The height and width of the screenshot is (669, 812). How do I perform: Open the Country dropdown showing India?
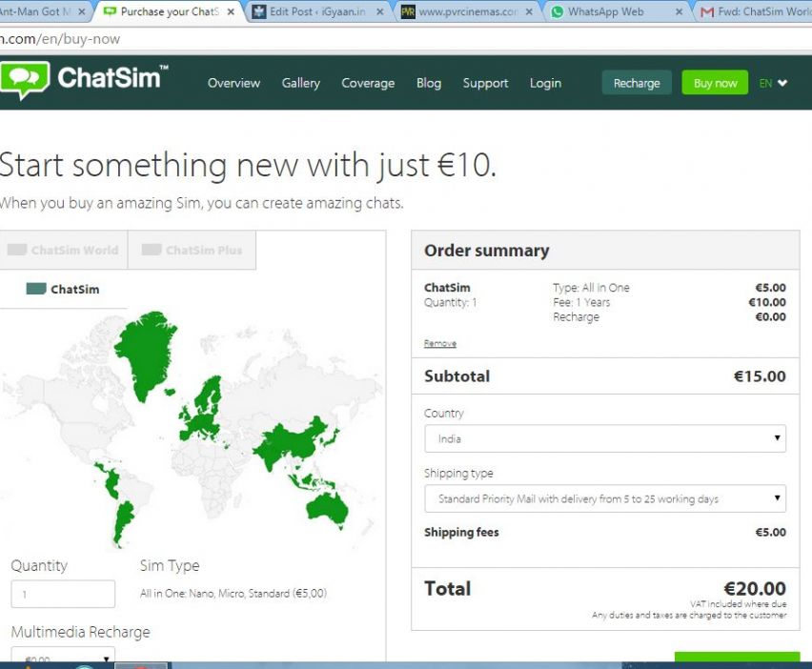[605, 439]
